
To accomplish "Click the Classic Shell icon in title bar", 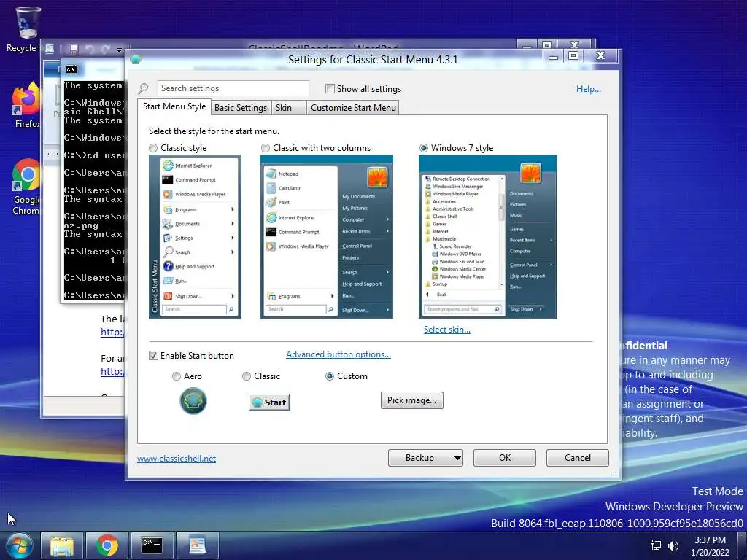I will tap(136, 60).
